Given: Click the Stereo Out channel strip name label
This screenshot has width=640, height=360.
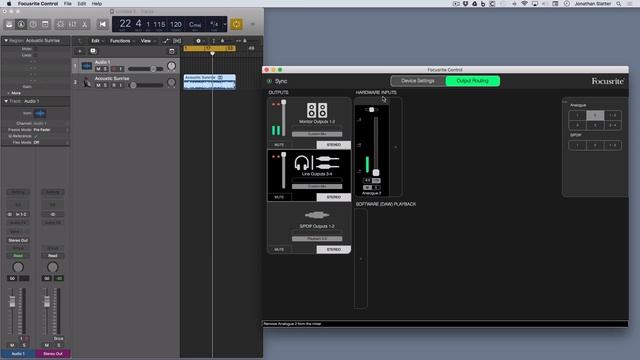Looking at the screenshot, I should [x=53, y=353].
